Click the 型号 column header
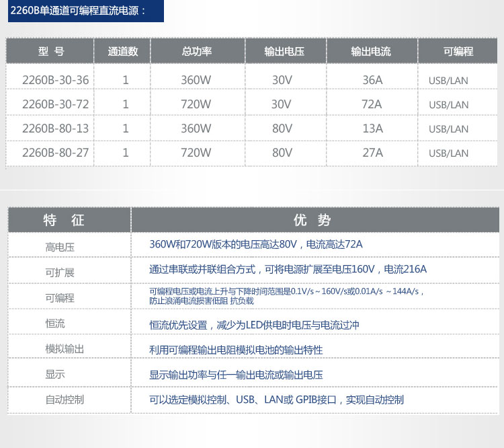 pos(52,51)
